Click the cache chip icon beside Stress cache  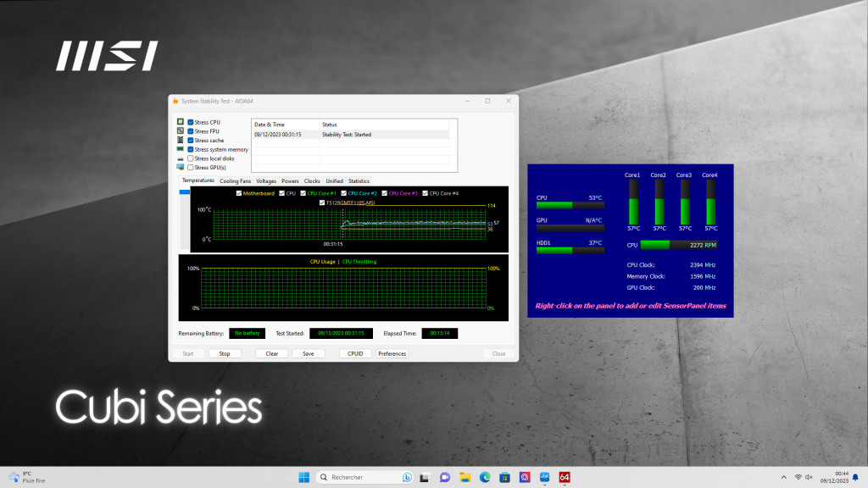pos(181,140)
